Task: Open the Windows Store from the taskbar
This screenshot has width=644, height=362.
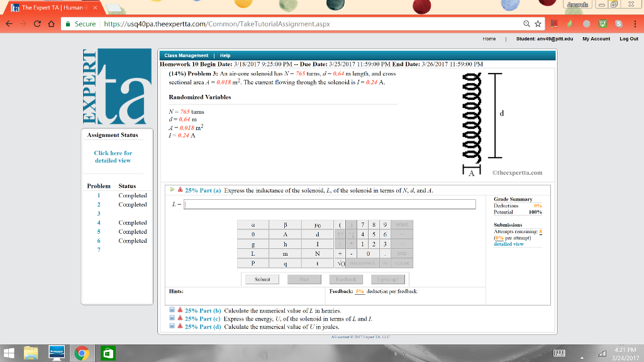Action: [x=107, y=353]
